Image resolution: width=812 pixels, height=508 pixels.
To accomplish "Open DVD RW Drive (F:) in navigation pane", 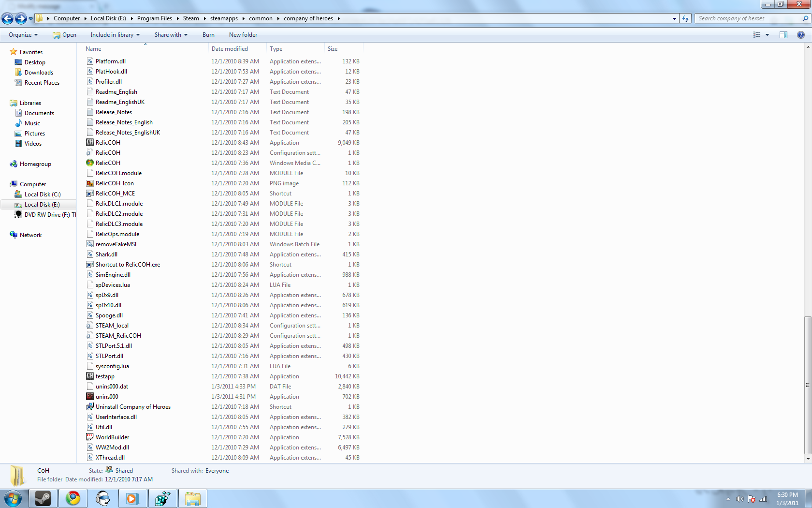I will [45, 215].
